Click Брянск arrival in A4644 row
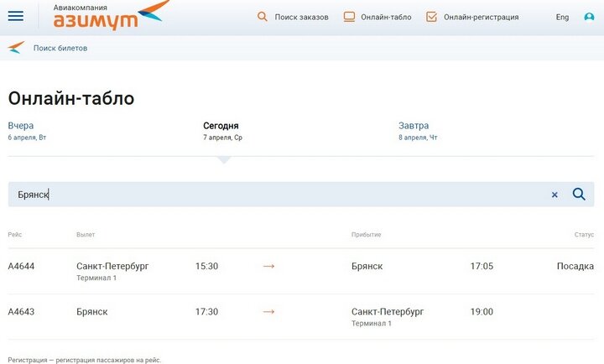 click(367, 266)
